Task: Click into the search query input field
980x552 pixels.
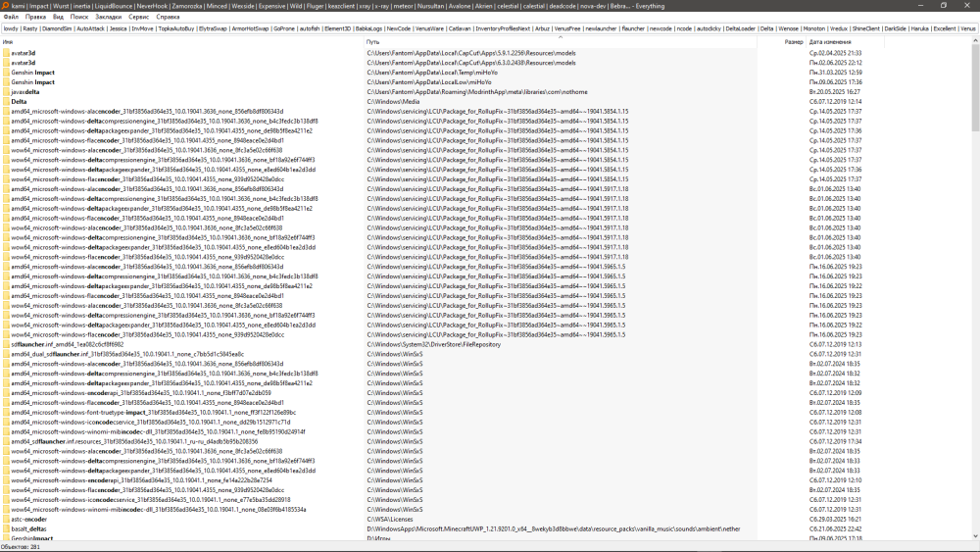Action: pos(490,28)
